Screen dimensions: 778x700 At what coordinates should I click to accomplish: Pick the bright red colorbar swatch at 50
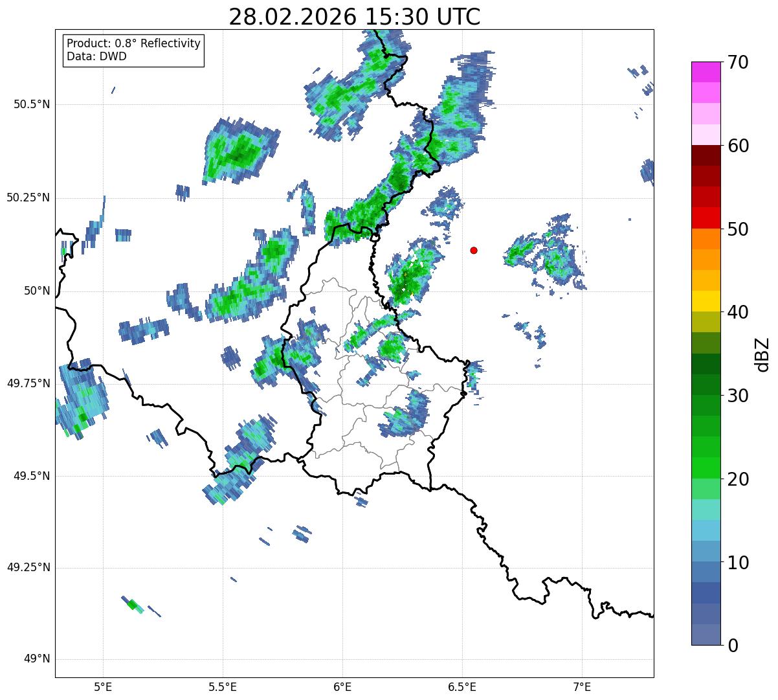pos(705,218)
